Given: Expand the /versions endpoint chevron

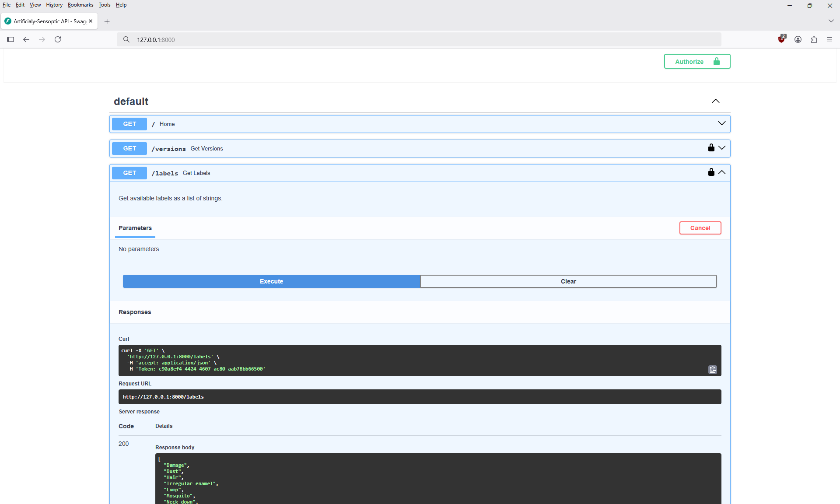Looking at the screenshot, I should (721, 148).
